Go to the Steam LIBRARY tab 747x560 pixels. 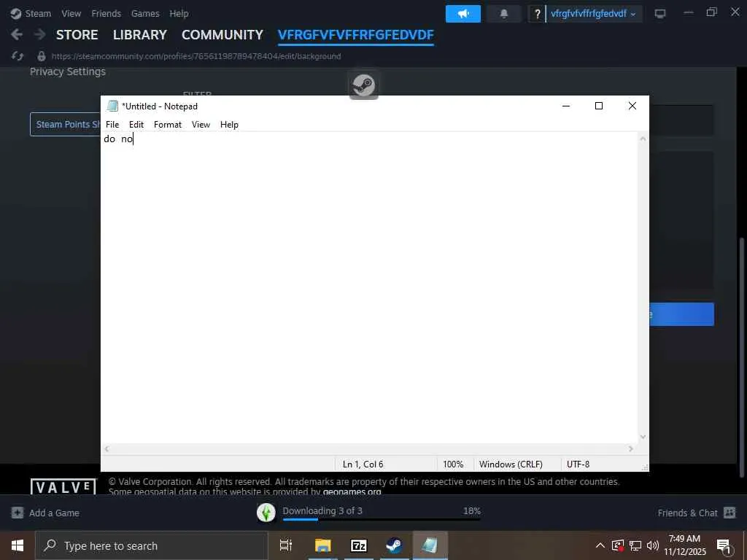pos(140,35)
